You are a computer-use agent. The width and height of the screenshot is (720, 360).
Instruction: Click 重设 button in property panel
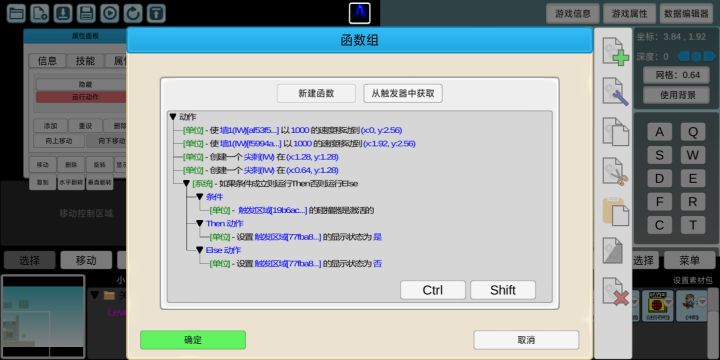85,126
